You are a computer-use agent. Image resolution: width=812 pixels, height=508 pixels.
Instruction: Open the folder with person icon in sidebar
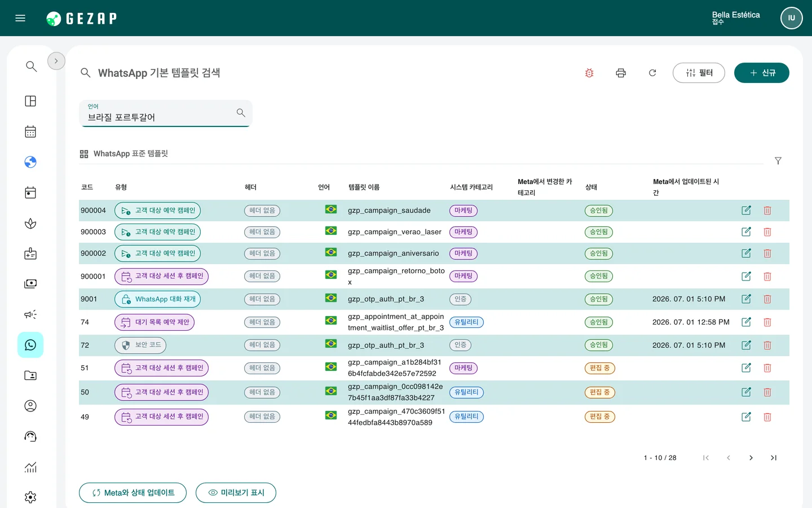pyautogui.click(x=30, y=375)
